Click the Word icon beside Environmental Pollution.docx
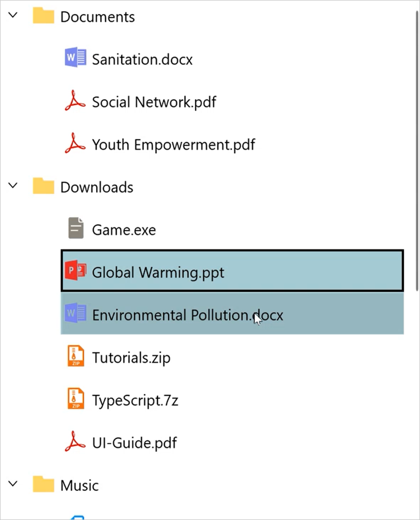The height and width of the screenshot is (520, 420). pos(75,314)
